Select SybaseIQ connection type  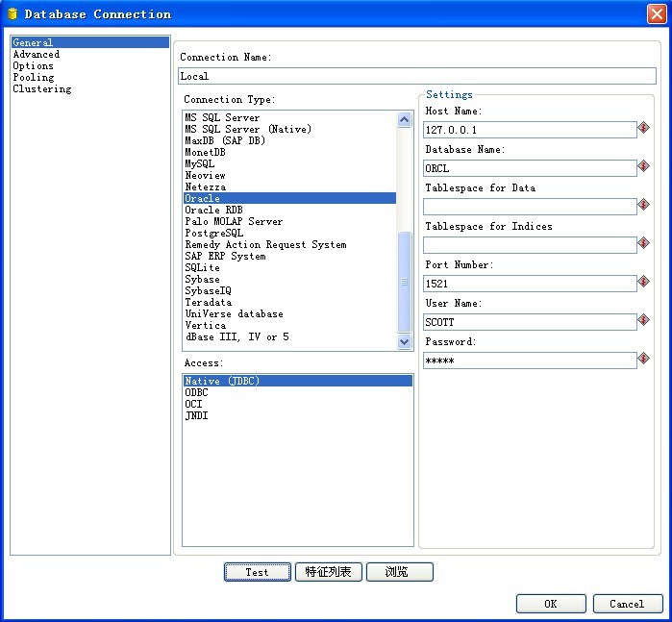pos(289,290)
